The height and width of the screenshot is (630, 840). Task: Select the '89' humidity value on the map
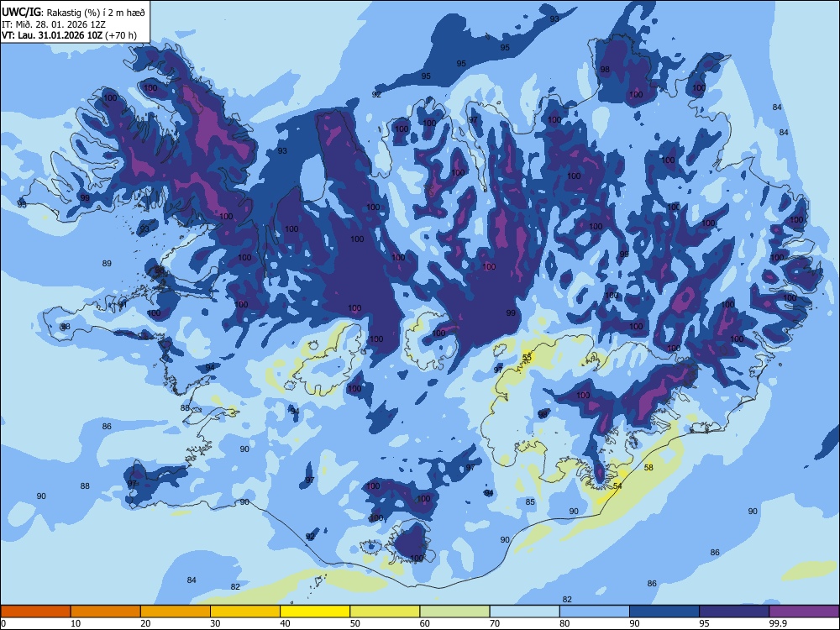tap(107, 263)
